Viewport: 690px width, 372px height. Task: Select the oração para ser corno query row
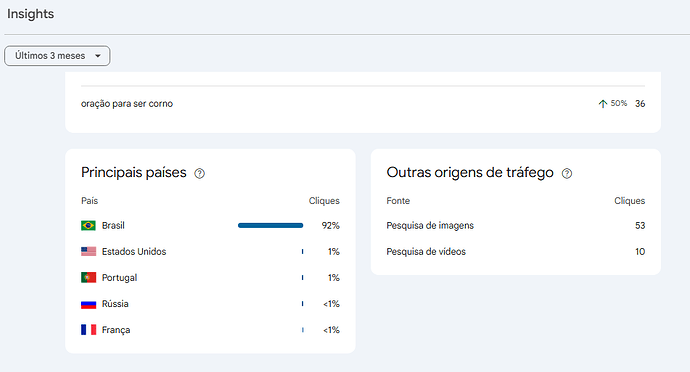[363, 103]
